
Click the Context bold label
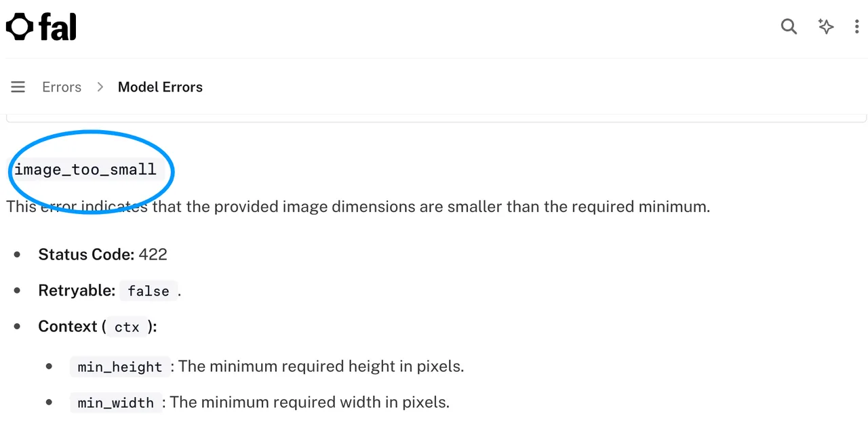click(x=68, y=326)
